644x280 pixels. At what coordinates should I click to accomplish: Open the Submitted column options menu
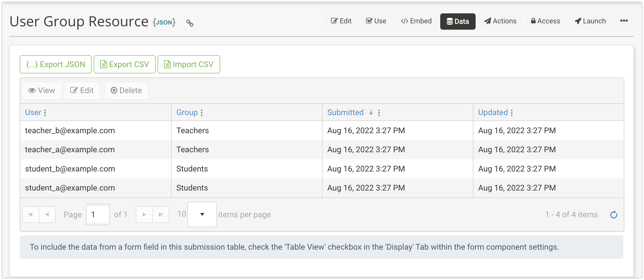[379, 113]
